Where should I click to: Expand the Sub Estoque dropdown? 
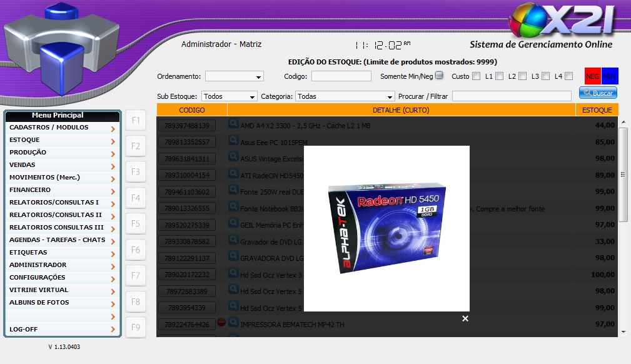click(230, 96)
